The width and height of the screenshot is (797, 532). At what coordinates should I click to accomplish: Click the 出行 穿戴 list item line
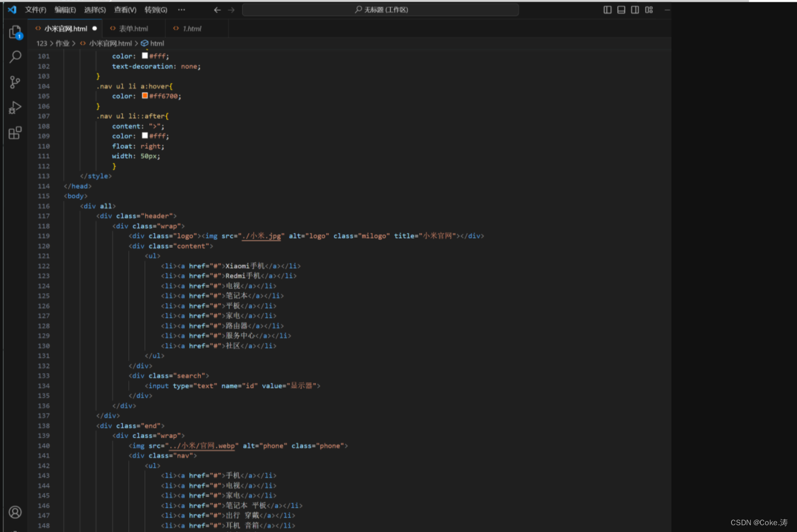pyautogui.click(x=228, y=516)
